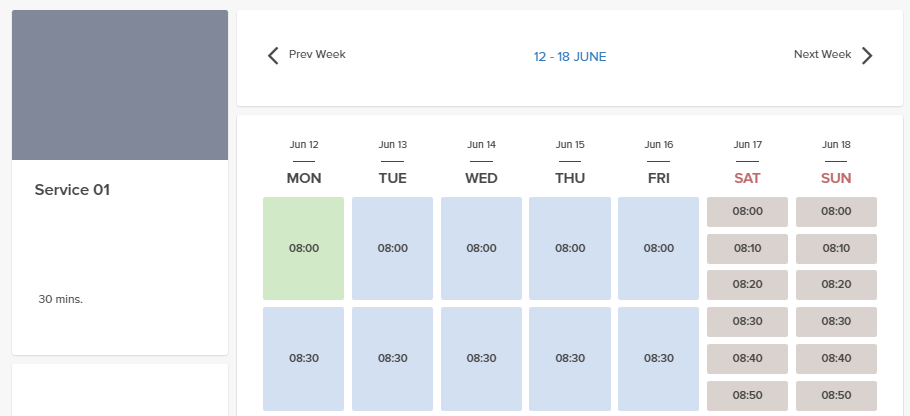Select Saturday 08:10 slot

click(747, 248)
